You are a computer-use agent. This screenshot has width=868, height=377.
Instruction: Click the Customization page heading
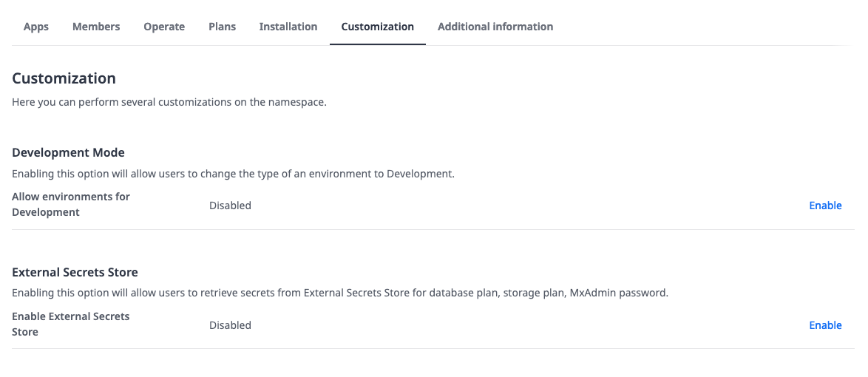click(x=64, y=78)
